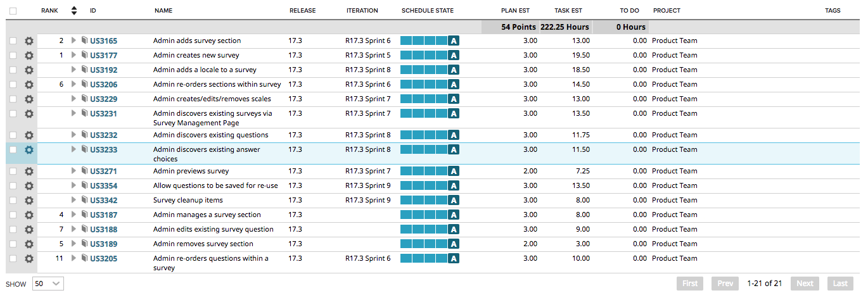Viewport: 868px width, 300px height.
Task: Click the Next page button
Action: click(805, 284)
